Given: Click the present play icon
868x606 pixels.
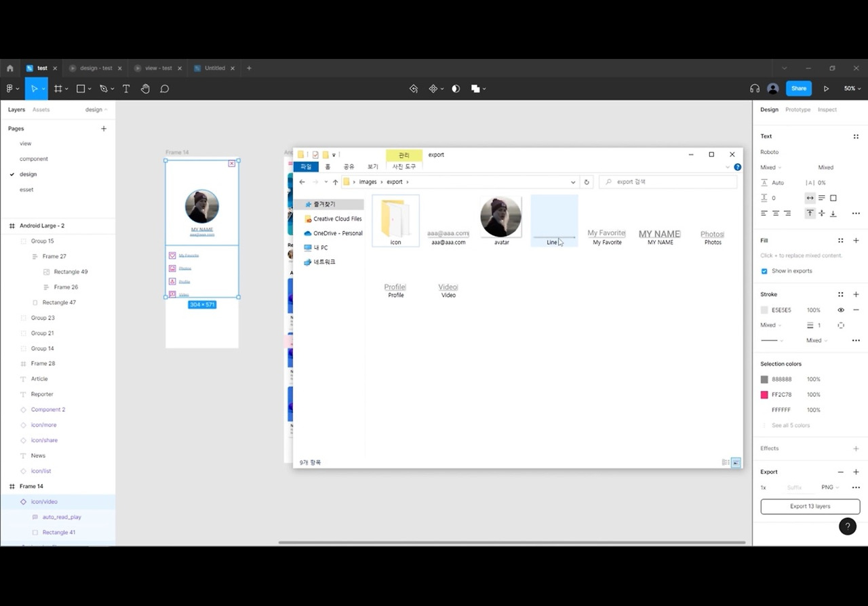Looking at the screenshot, I should click(x=826, y=89).
